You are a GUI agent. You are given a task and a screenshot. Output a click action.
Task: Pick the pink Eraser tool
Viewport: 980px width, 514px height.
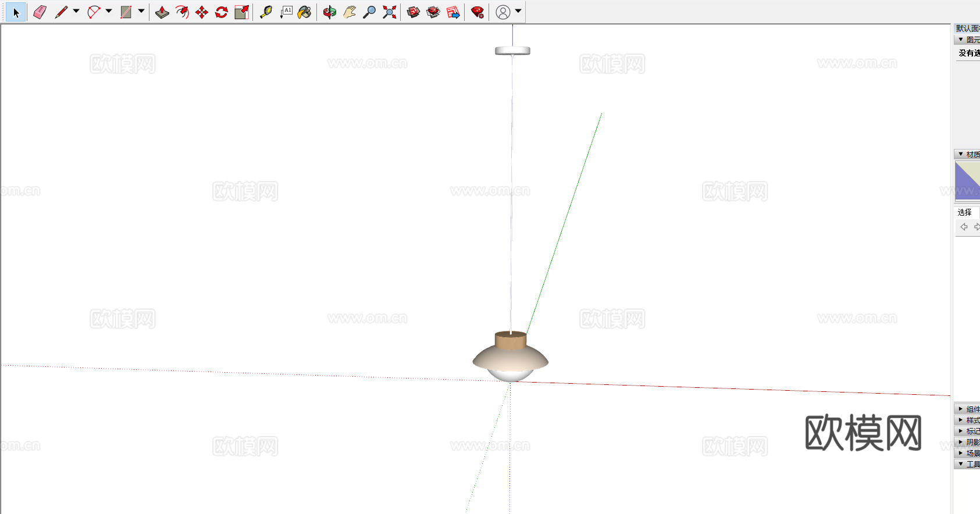(40, 12)
